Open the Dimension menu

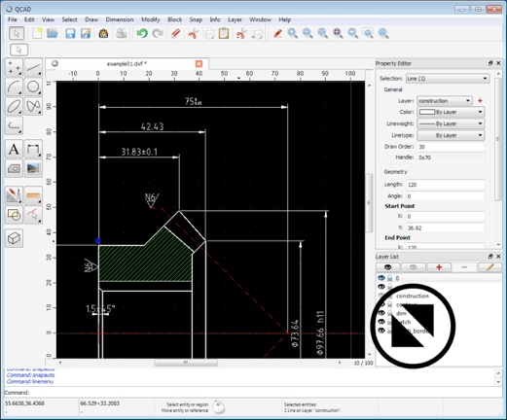coord(120,19)
